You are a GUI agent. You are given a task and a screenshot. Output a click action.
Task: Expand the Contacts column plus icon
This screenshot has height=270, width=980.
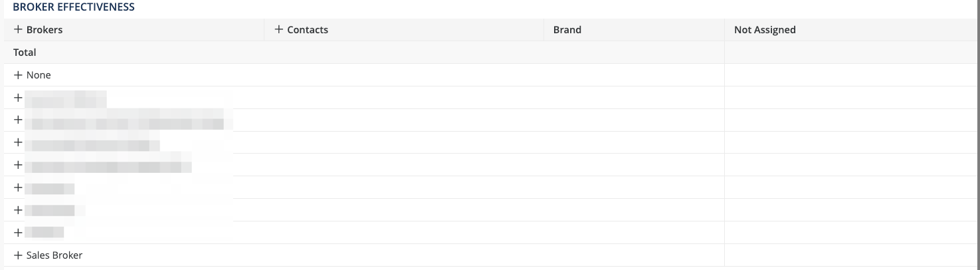pyautogui.click(x=279, y=30)
